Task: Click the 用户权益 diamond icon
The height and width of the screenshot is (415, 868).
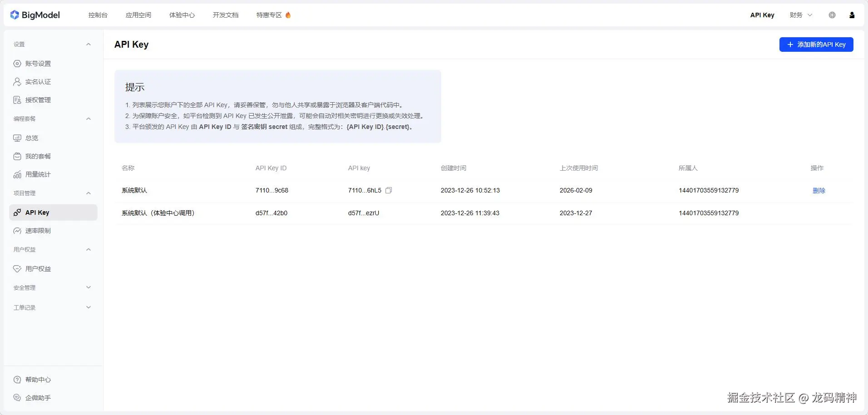Action: pos(17,269)
